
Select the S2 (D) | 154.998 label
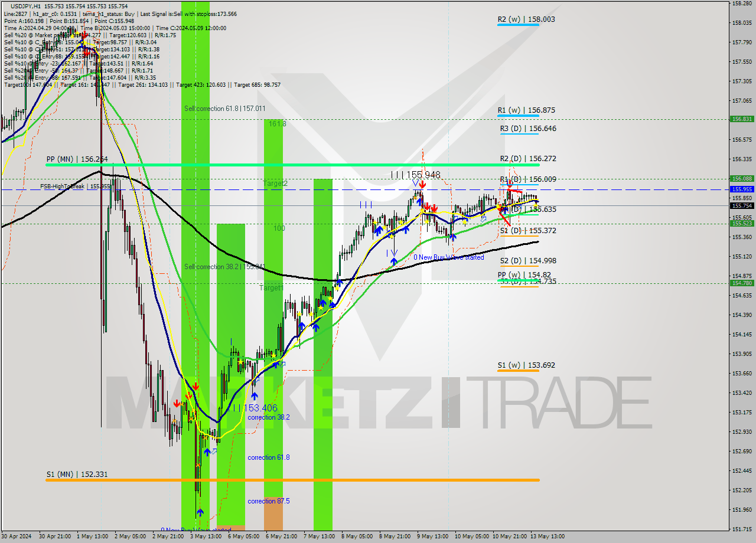[x=528, y=261]
